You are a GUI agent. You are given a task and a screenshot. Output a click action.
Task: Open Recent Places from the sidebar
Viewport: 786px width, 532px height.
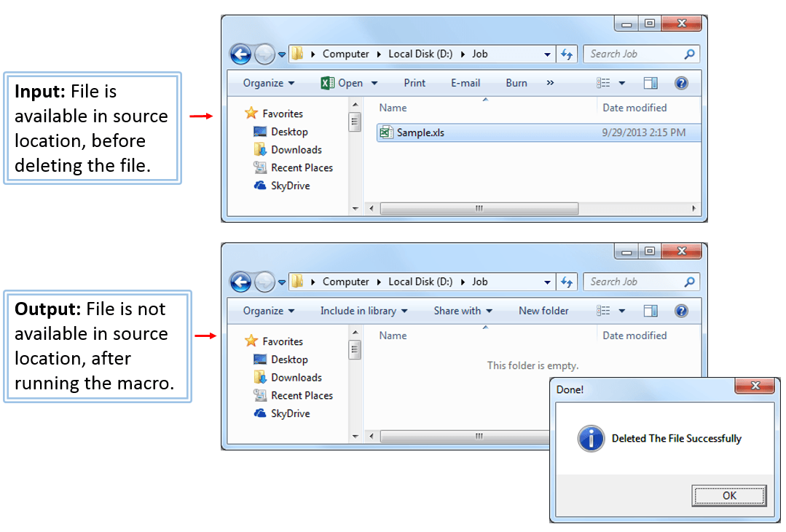301,167
